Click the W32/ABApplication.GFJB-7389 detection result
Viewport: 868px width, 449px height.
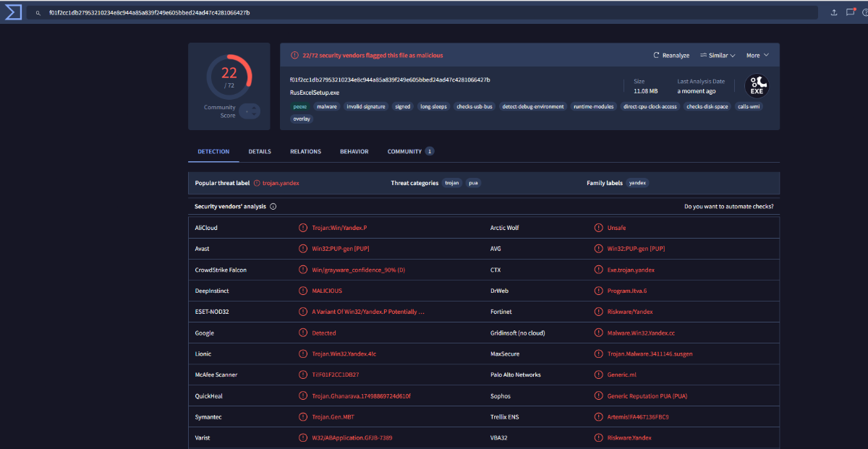pyautogui.click(x=352, y=438)
